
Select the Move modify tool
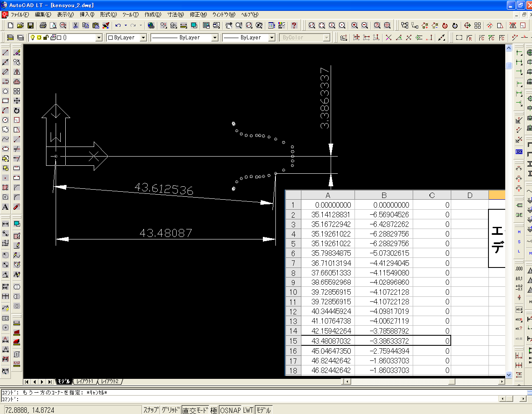tap(17, 101)
